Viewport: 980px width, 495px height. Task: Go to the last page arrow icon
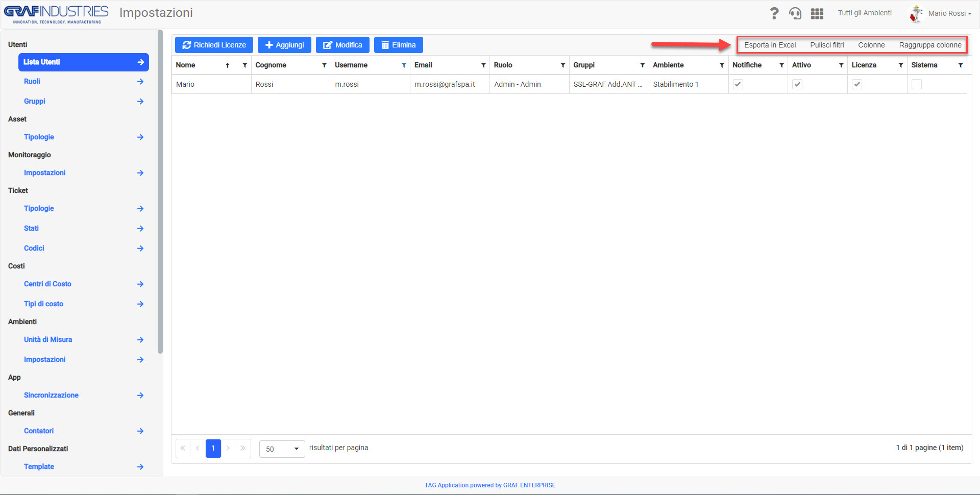[243, 448]
